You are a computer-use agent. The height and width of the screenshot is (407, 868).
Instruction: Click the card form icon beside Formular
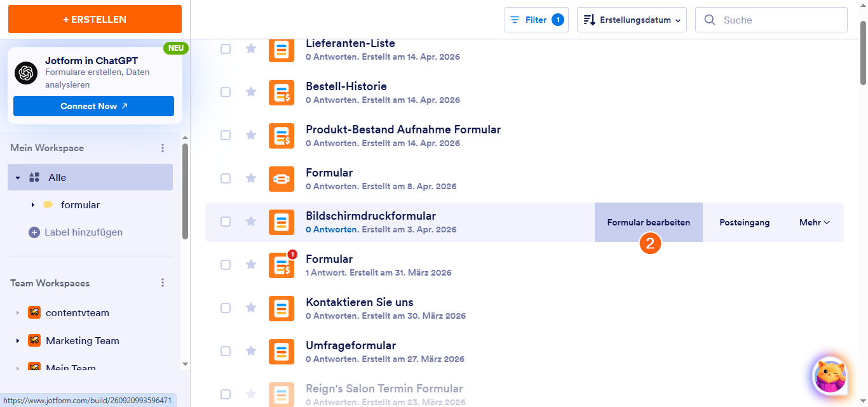pos(281,178)
